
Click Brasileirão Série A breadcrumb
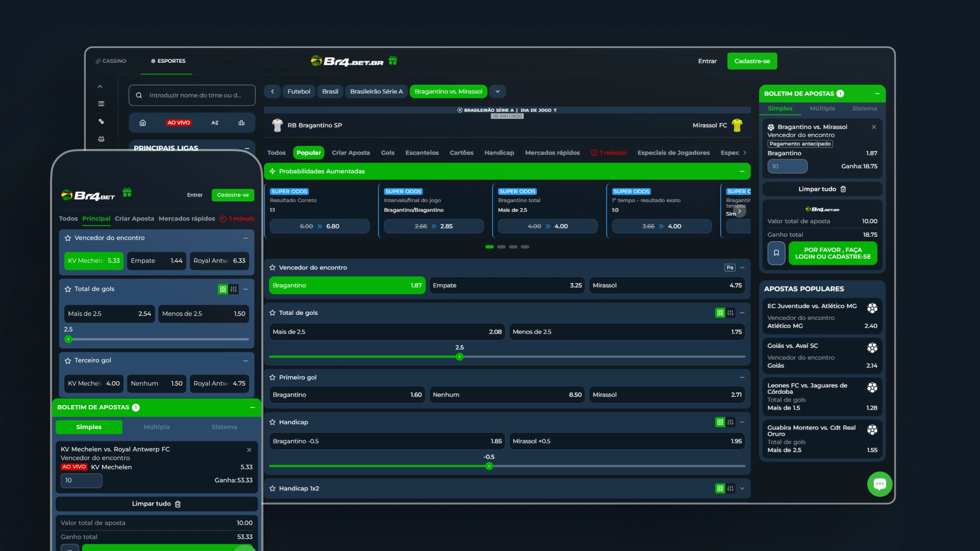pos(376,92)
